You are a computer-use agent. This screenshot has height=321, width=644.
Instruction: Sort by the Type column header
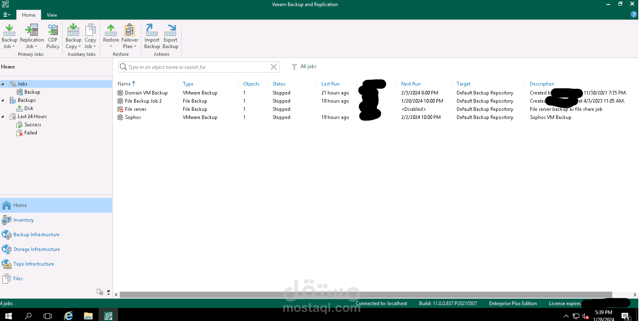[188, 84]
